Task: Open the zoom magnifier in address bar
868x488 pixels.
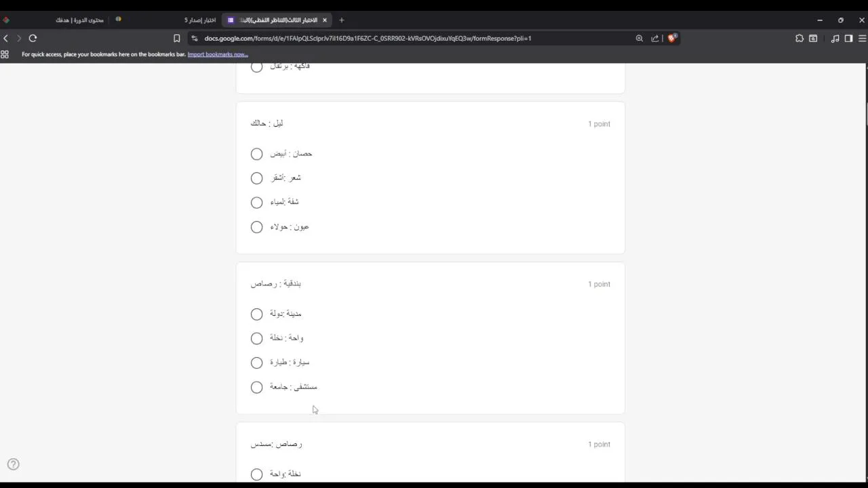Action: point(639,39)
